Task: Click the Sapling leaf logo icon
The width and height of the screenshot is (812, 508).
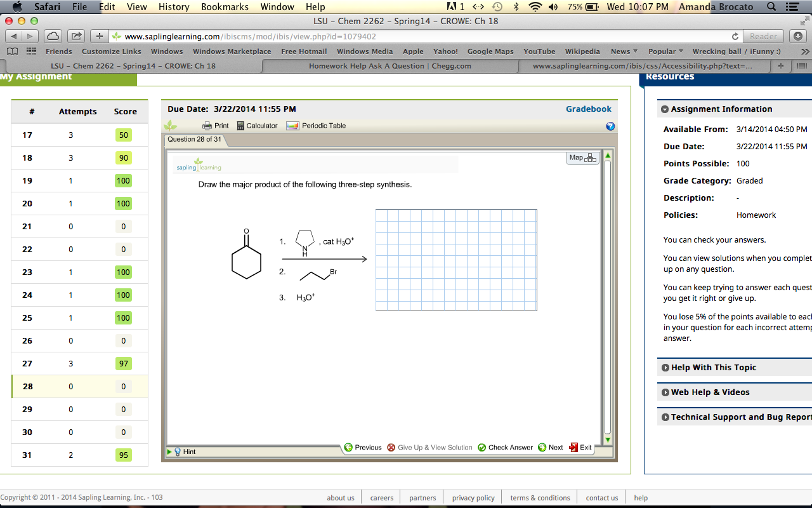Action: 170,126
